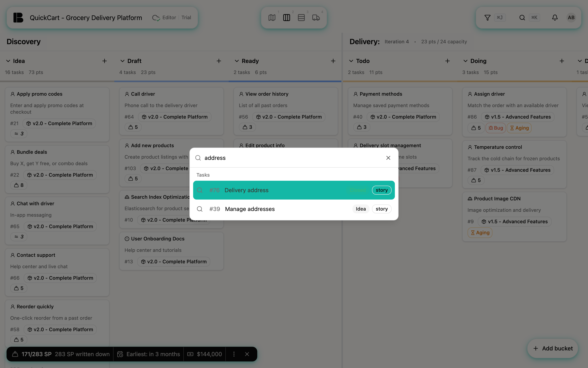Click the Iteration 4 label
The image size is (588, 368).
coord(396,42)
